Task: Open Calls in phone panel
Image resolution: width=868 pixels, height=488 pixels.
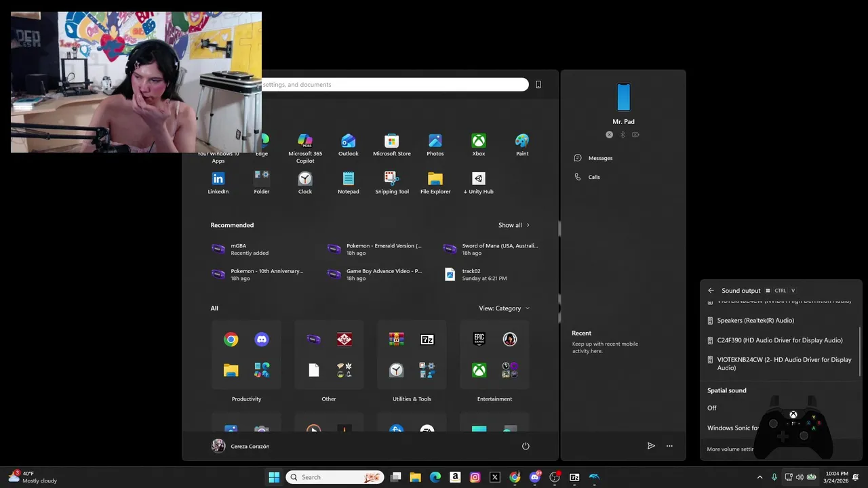Action: tap(588, 177)
